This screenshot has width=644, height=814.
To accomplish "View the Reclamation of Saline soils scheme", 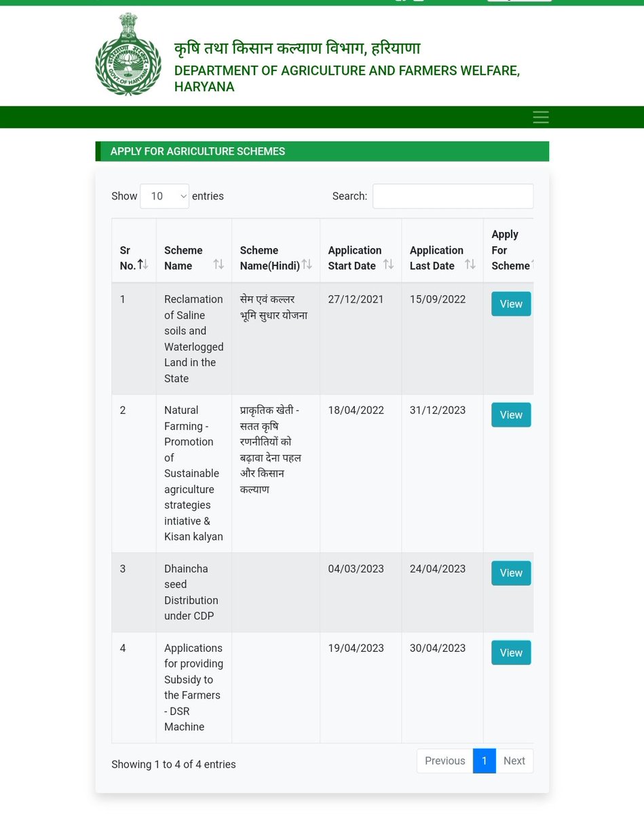I will 511,304.
